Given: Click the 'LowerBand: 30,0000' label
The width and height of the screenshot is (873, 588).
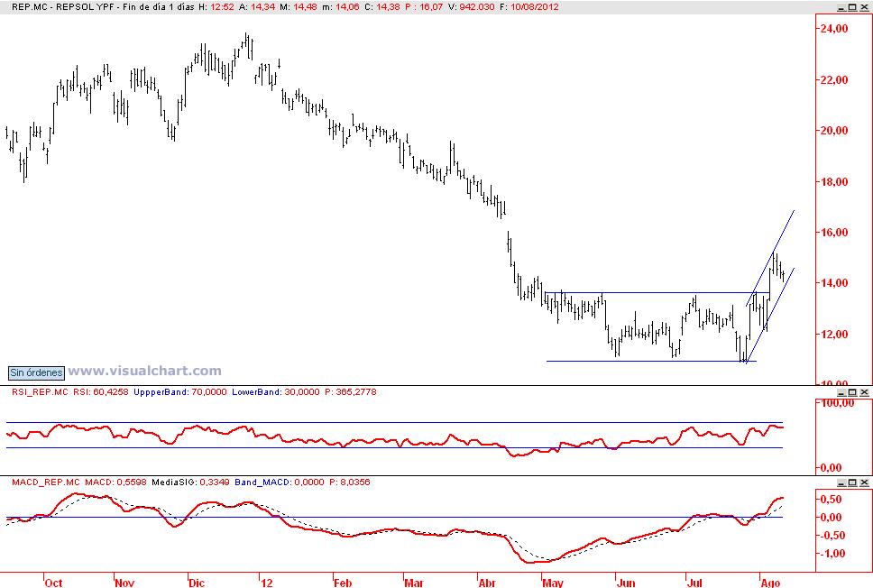Looking at the screenshot, I should click(276, 392).
